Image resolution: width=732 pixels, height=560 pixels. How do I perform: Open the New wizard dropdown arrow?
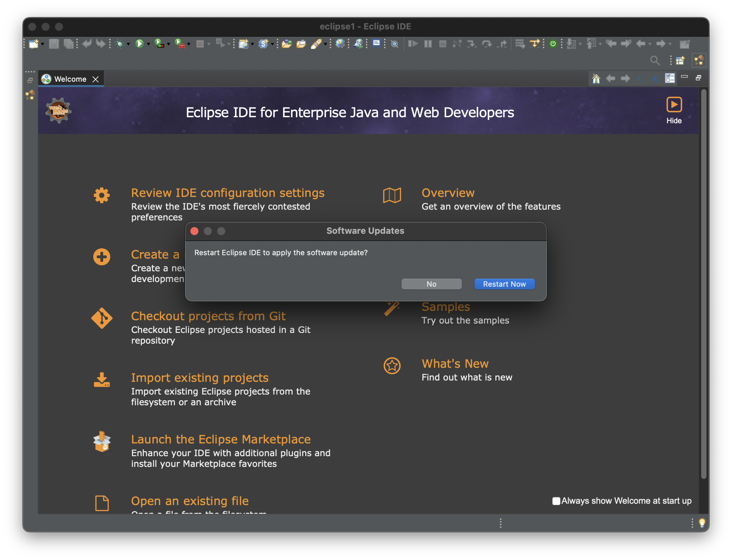point(43,44)
